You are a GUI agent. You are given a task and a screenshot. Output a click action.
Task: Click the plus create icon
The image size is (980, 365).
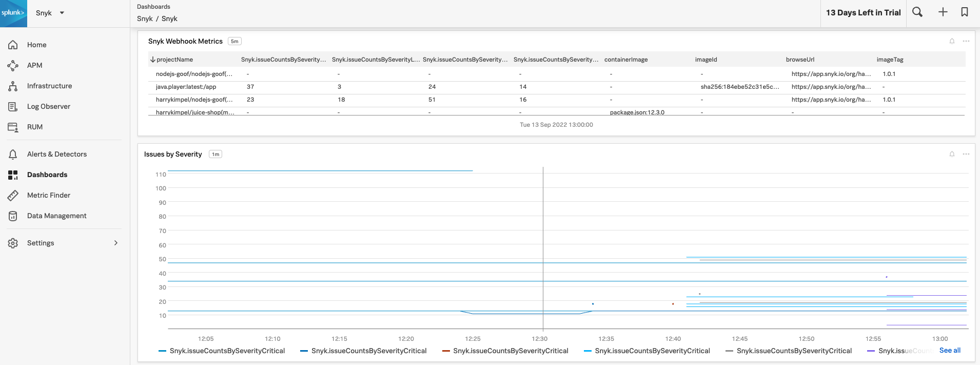pyautogui.click(x=943, y=12)
